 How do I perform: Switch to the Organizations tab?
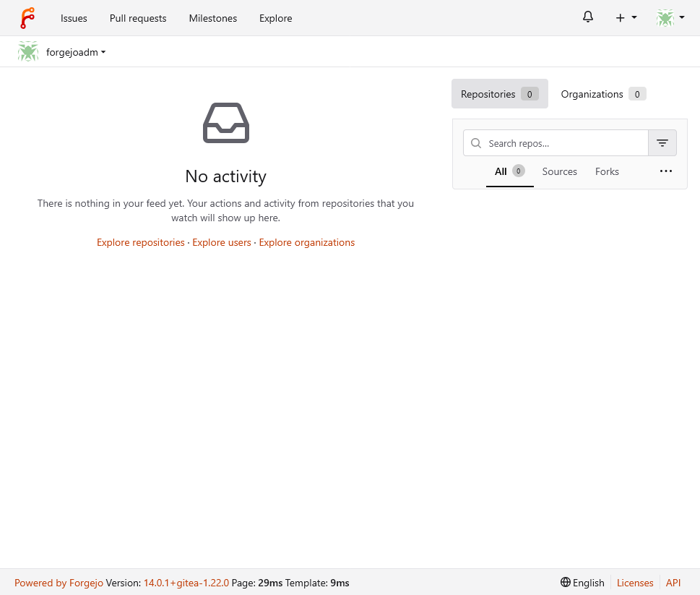pyautogui.click(x=602, y=93)
